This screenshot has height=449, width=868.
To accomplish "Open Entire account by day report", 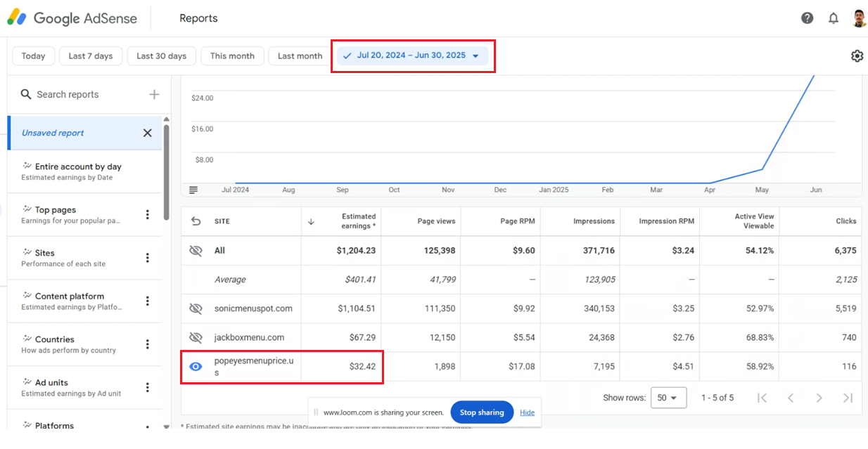I will click(x=84, y=171).
